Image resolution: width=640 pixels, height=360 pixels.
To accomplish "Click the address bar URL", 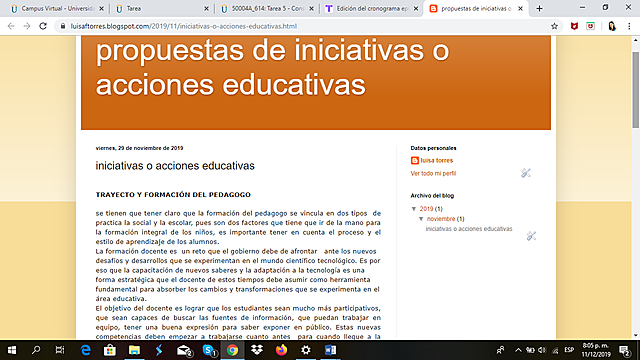I will (x=184, y=26).
